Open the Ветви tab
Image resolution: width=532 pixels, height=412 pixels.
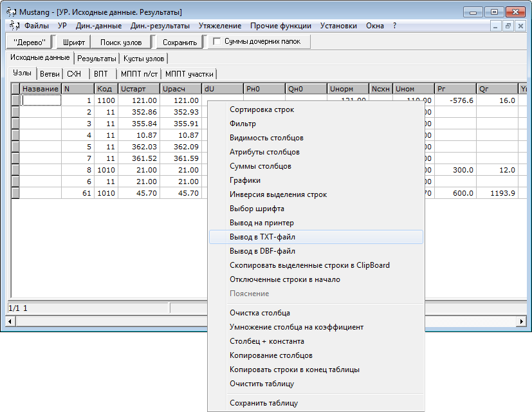point(47,73)
